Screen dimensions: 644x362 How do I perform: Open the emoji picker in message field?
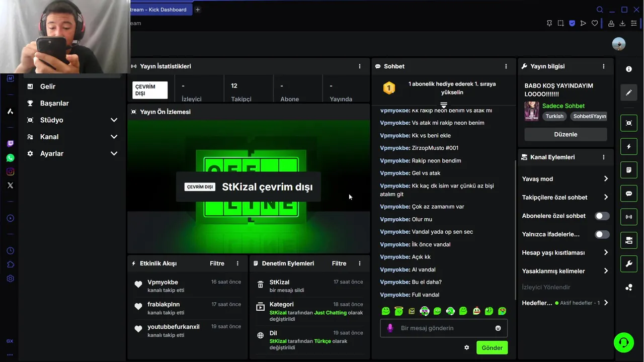pyautogui.click(x=498, y=328)
